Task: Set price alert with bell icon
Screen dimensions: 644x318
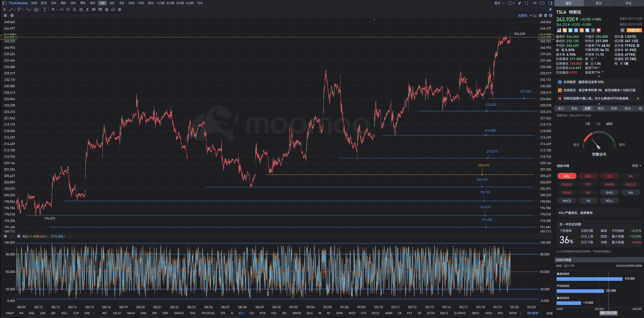Action: (x=622, y=30)
